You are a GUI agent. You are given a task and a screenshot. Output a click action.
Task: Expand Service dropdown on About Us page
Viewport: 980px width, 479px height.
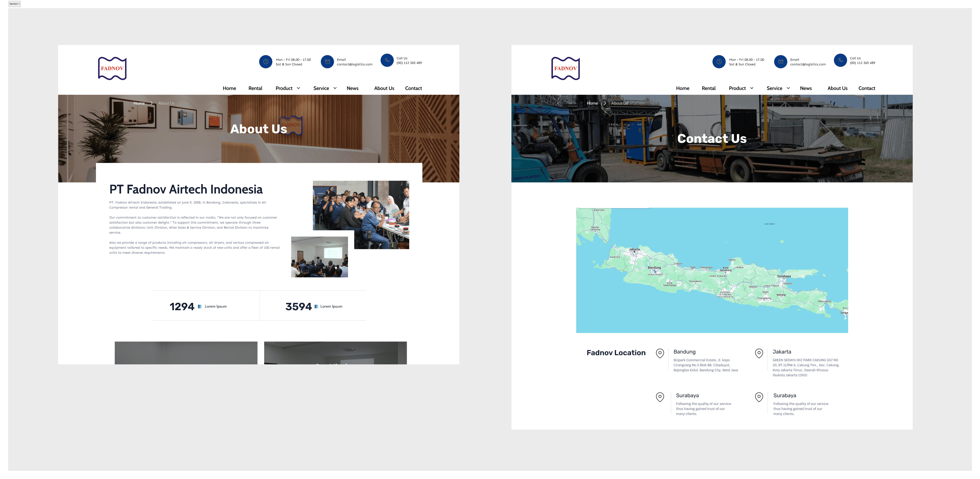tap(335, 88)
